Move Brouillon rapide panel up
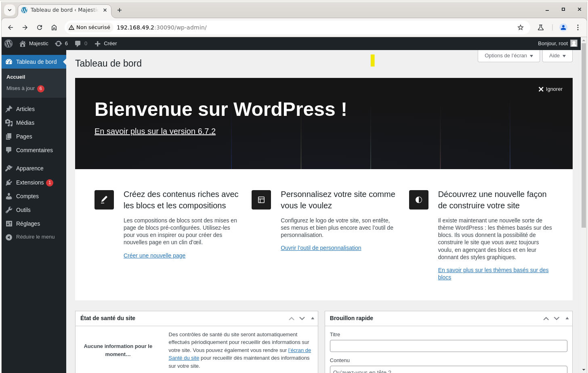Viewport: 588px width, 373px height. click(546, 319)
